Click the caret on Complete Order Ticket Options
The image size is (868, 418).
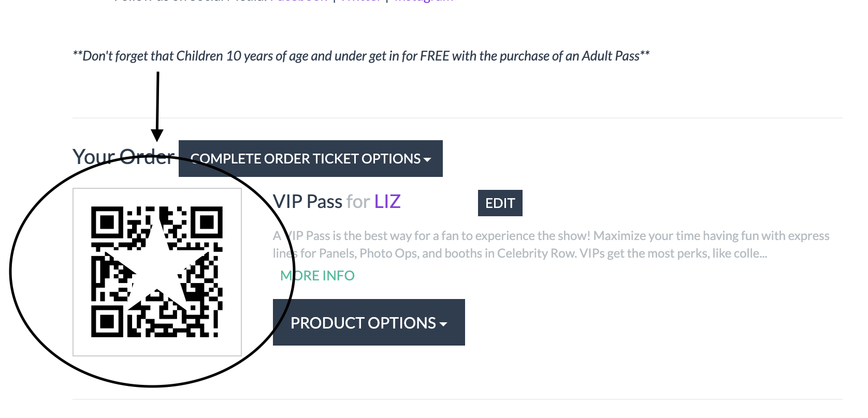click(427, 160)
